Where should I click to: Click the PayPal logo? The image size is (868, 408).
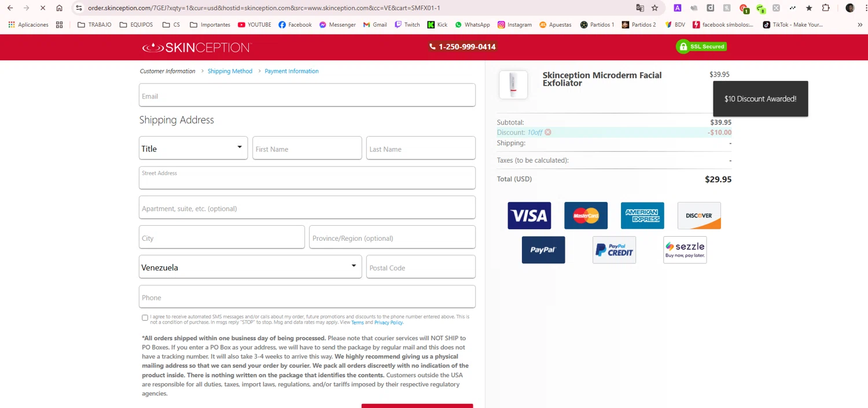pos(543,250)
